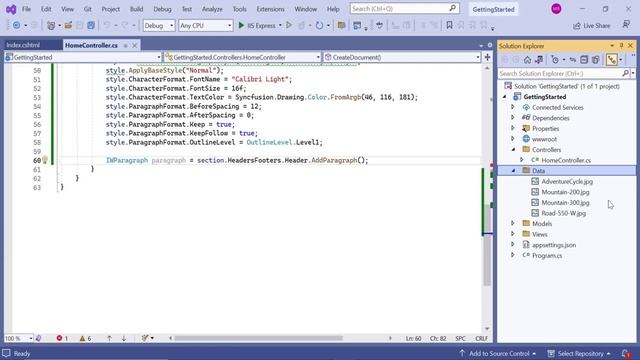The height and width of the screenshot is (360, 640).
Task: Click Add to Source Control
Action: (x=498, y=353)
